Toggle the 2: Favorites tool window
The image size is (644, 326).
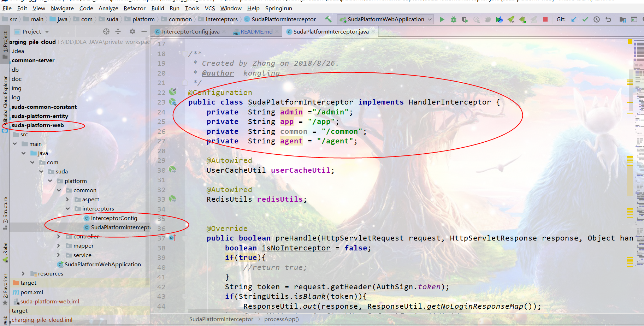pos(5,289)
